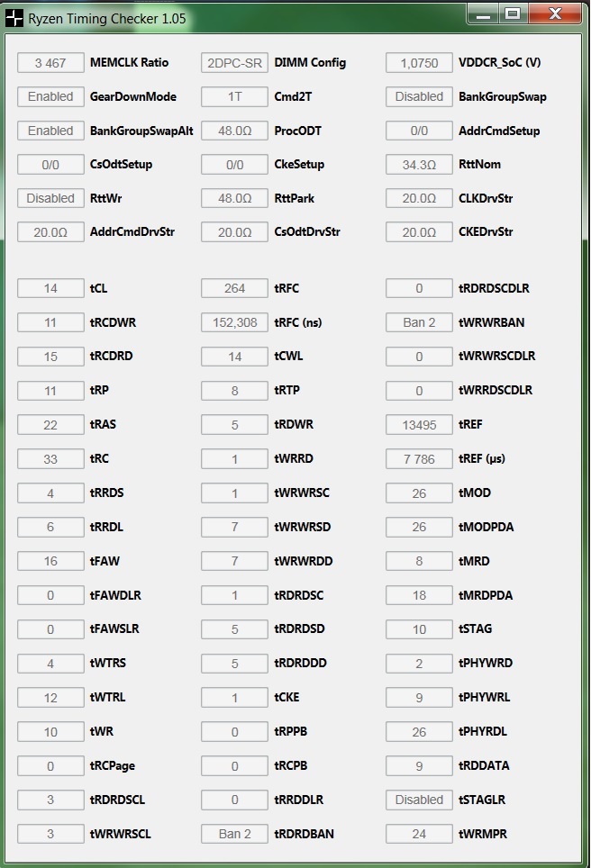Click the tRRDDLR label text
Viewport: 591px width, 868px height.
pos(299,800)
